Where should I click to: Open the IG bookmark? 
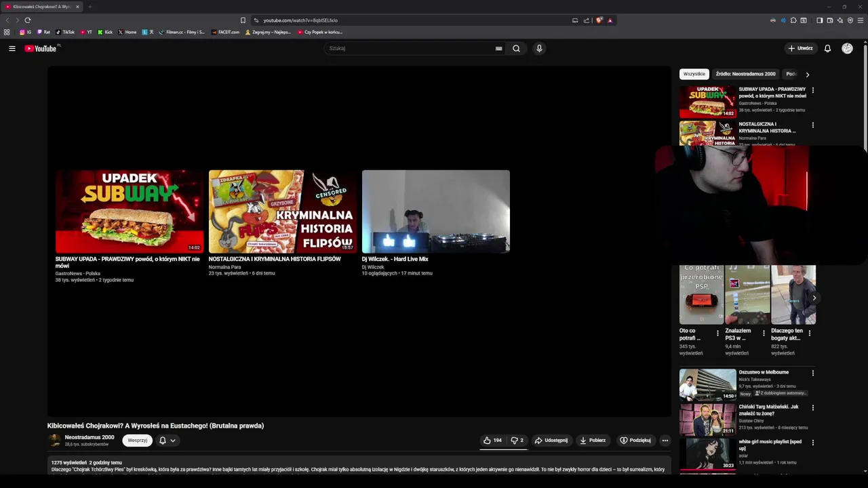click(25, 32)
